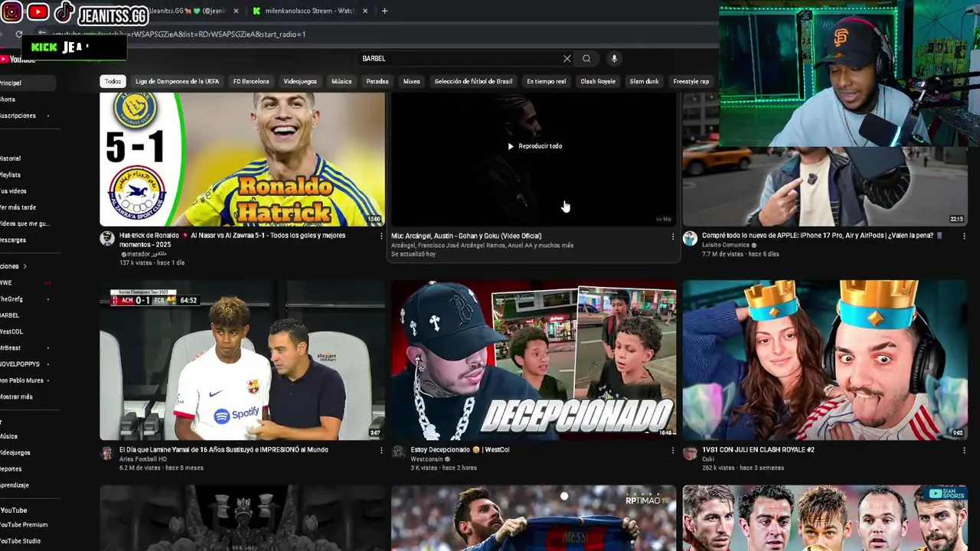Select the Slam dunk filter chip

pos(644,81)
